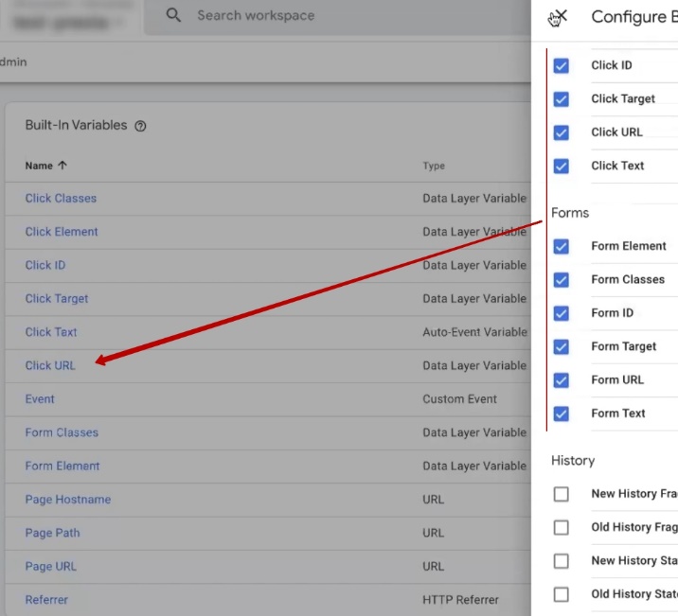The width and height of the screenshot is (678, 616).
Task: Enable the New History Fragment checkbox
Action: coord(562,494)
